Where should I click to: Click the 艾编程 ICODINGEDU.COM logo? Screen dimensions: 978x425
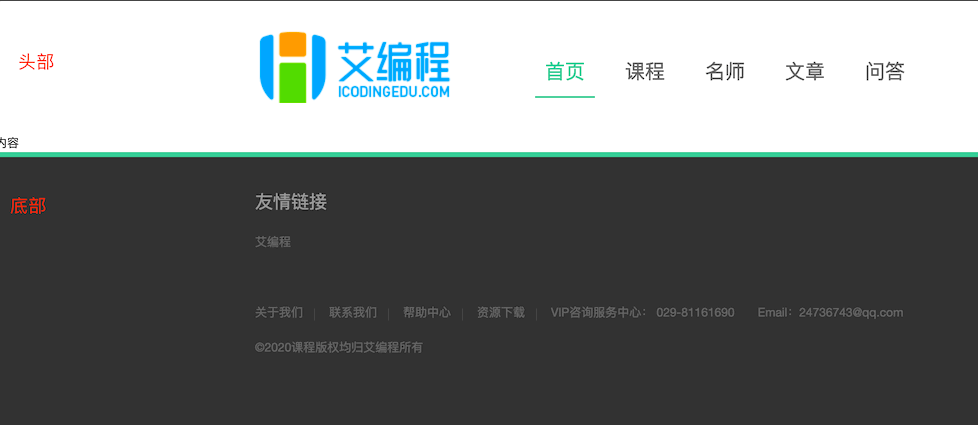pos(355,67)
